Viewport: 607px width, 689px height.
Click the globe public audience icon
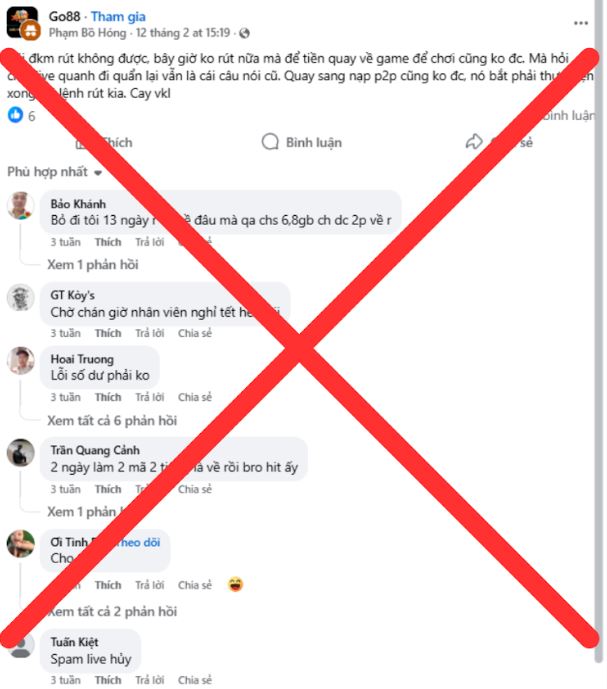pos(244,33)
